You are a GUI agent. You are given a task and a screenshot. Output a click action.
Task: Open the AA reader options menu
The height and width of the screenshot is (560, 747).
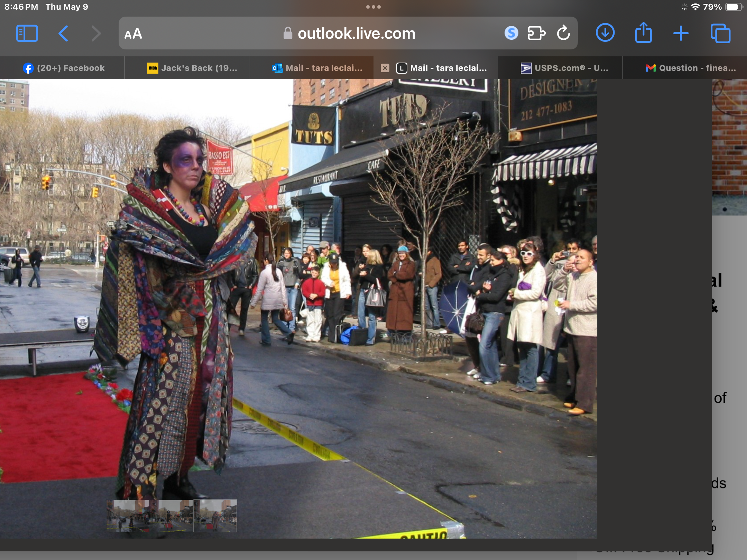coord(133,34)
